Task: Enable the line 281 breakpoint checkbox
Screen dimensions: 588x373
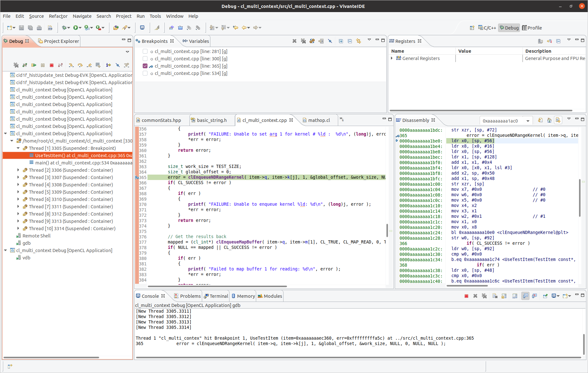Action: click(x=145, y=51)
